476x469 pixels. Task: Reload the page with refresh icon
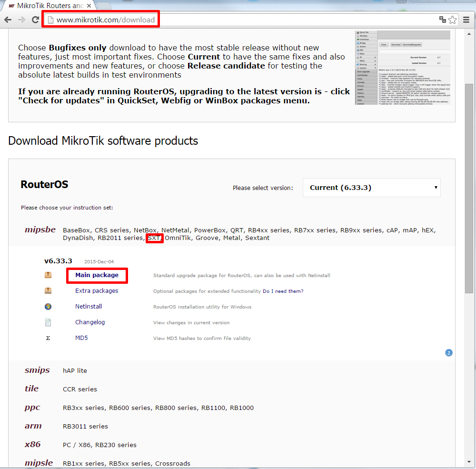coord(35,20)
